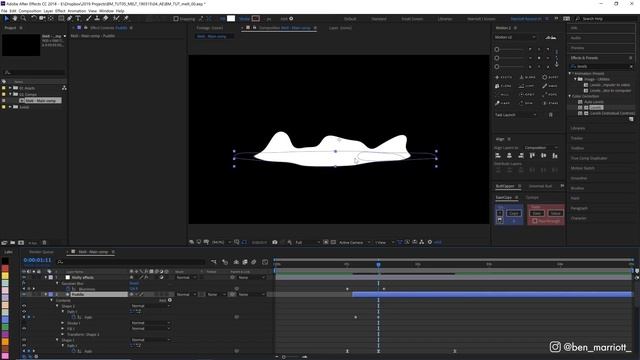This screenshot has height=360, width=640.
Task: Hide the Melty effects layer
Action: (24, 278)
